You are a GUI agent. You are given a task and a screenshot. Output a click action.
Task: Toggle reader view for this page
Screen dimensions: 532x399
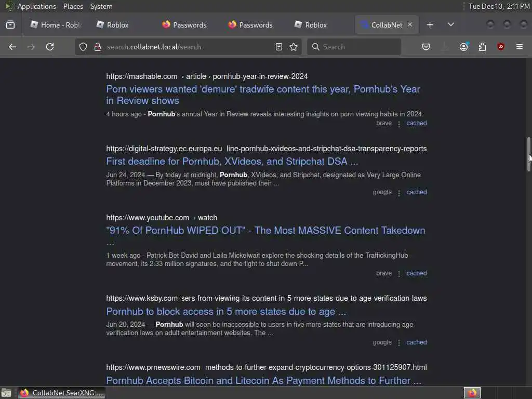coord(279,47)
